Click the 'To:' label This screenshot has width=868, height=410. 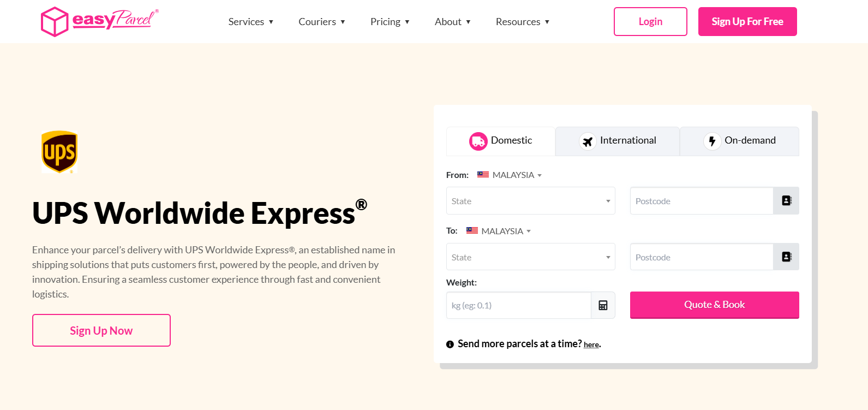(x=452, y=230)
